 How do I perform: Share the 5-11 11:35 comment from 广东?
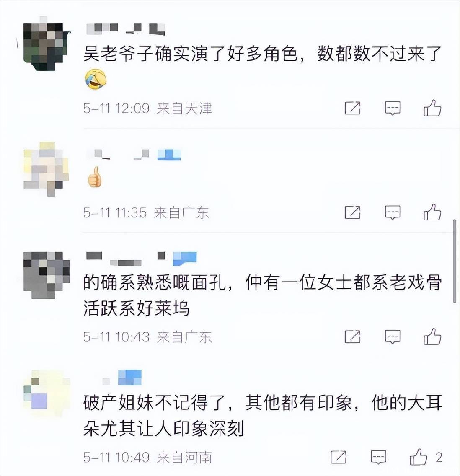point(353,212)
